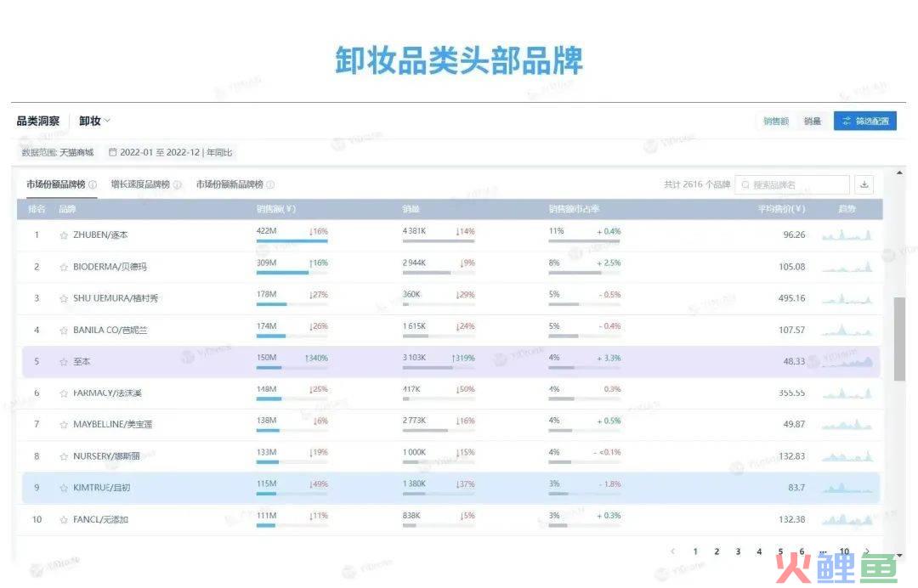Click the MAYBELLINE/美宝莲 brand name
This screenshot has height=588, width=918.
(112, 424)
